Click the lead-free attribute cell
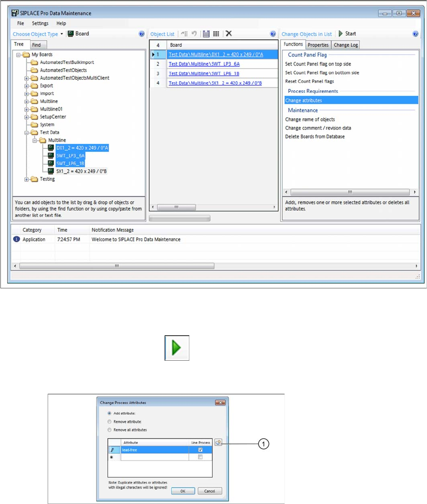Screen dimensions: 427x504 (x=155, y=450)
